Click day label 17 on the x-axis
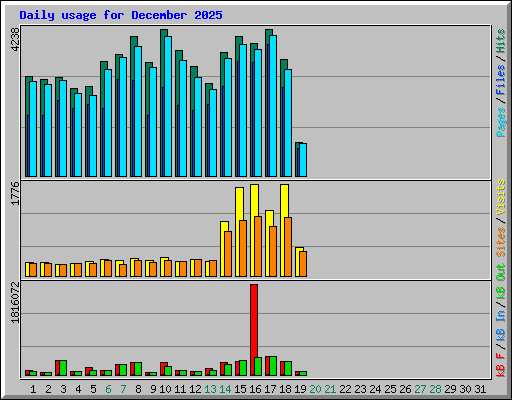512x400 pixels. pyautogui.click(x=270, y=389)
